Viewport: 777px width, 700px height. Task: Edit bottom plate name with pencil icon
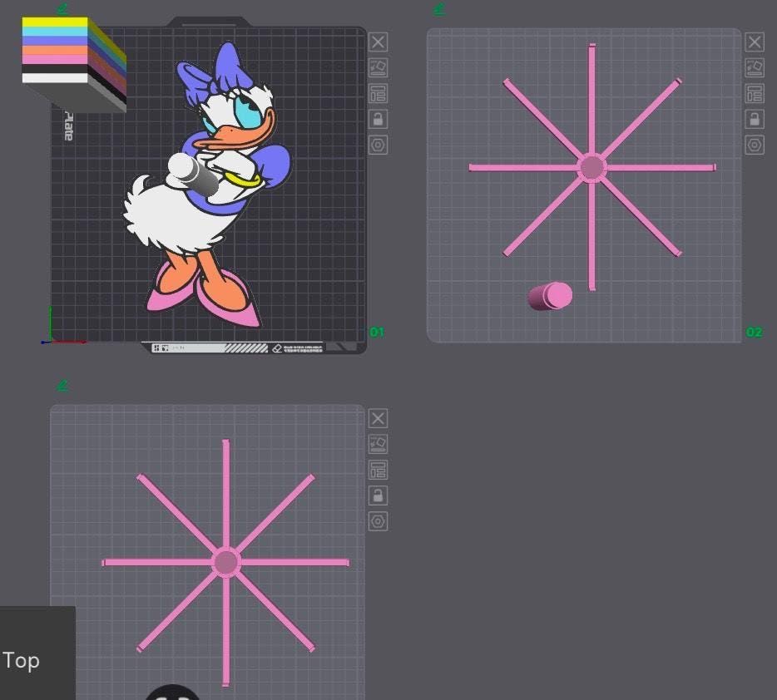click(62, 385)
